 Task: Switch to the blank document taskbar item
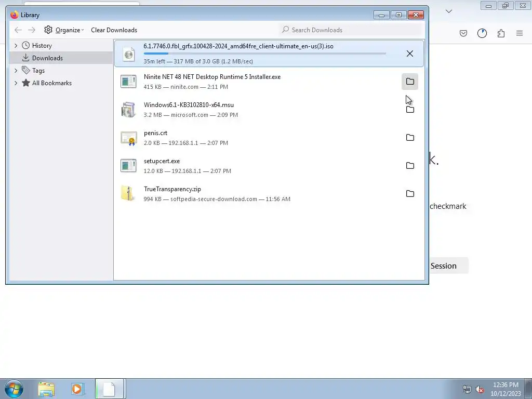(x=110, y=389)
